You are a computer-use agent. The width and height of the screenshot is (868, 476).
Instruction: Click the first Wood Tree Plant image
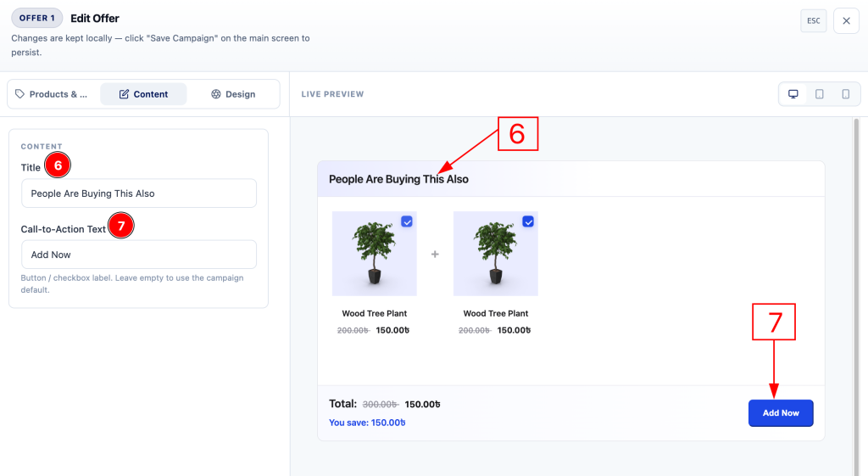(x=374, y=253)
